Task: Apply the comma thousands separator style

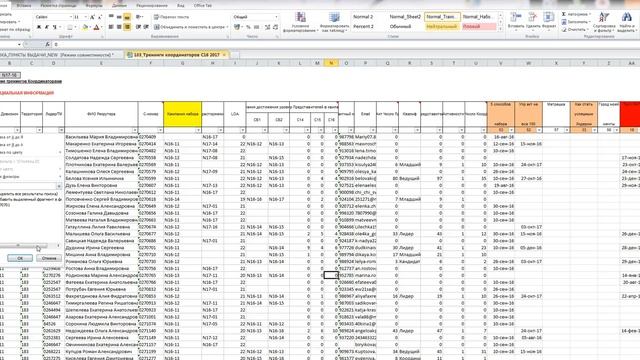Action: click(256, 27)
